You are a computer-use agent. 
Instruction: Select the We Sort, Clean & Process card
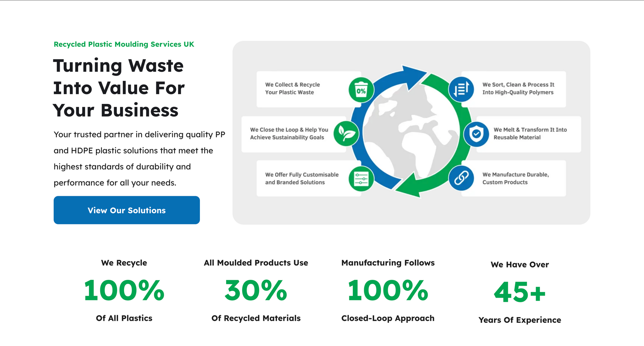coord(518,89)
